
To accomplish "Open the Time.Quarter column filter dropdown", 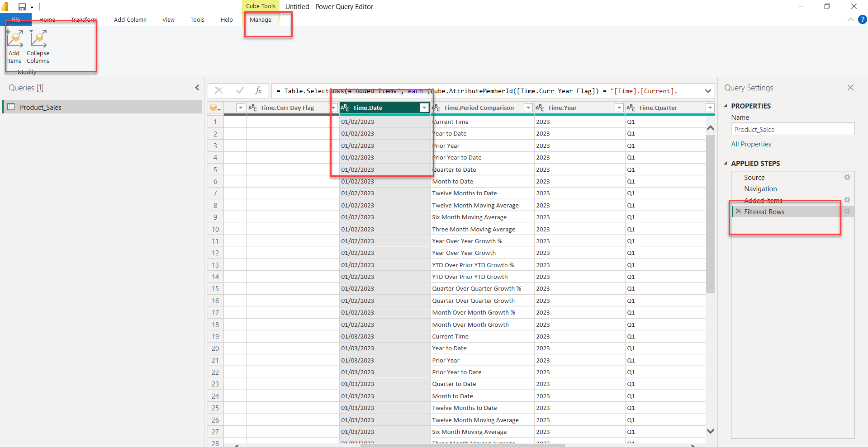I will [710, 108].
